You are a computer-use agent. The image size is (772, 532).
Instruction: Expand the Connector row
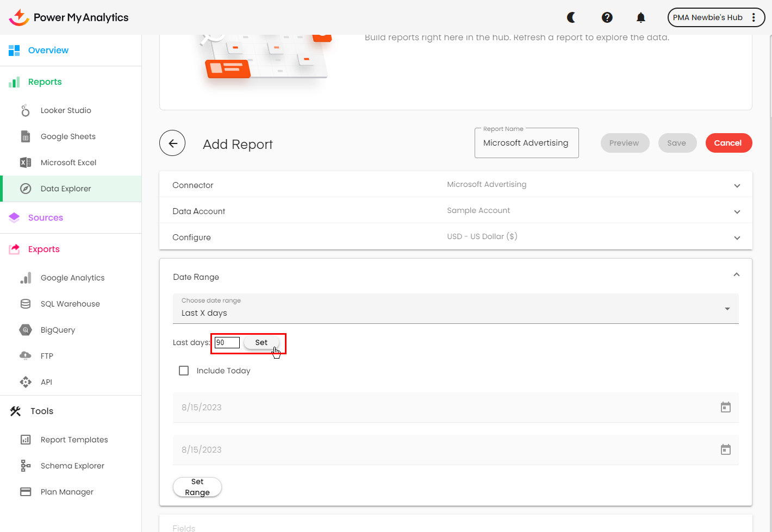pyautogui.click(x=737, y=186)
